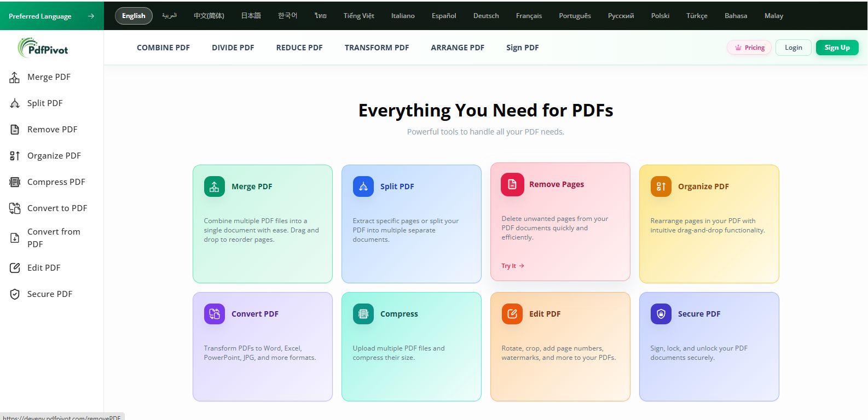The height and width of the screenshot is (420, 868).
Task: Open the Sign PDF menu item
Action: [x=523, y=48]
